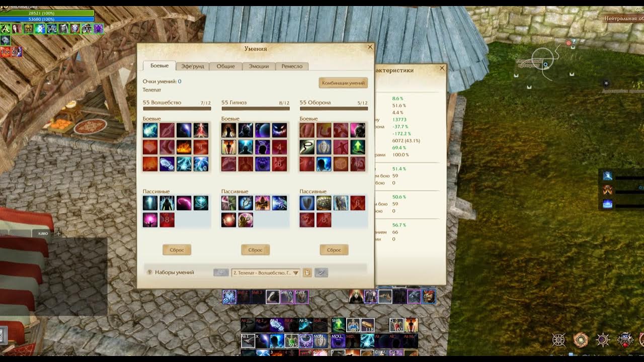Summon the lion mount on upper hotbar
Image resolution: width=644 pixels, height=362 pixels.
pyautogui.click(x=429, y=297)
